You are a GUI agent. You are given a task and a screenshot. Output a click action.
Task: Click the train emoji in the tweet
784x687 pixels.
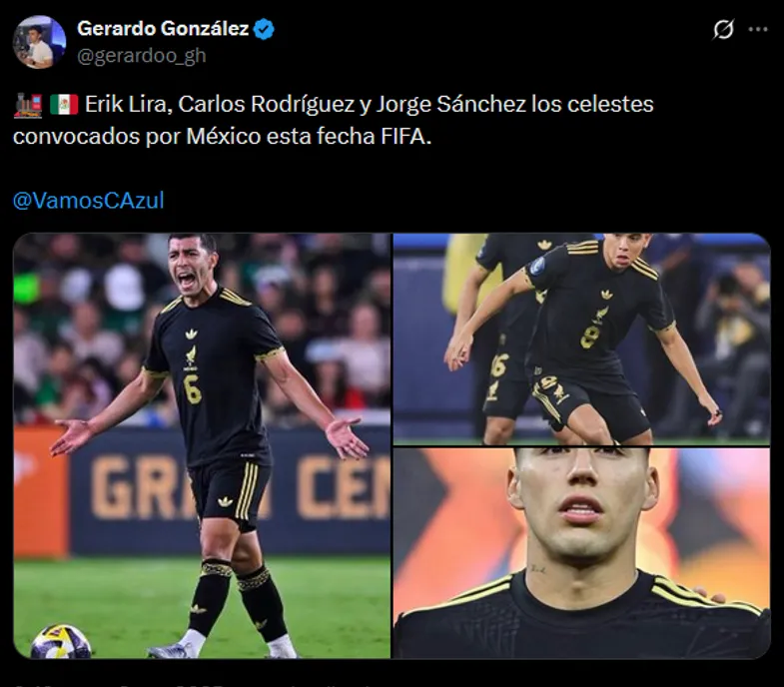coord(28,105)
